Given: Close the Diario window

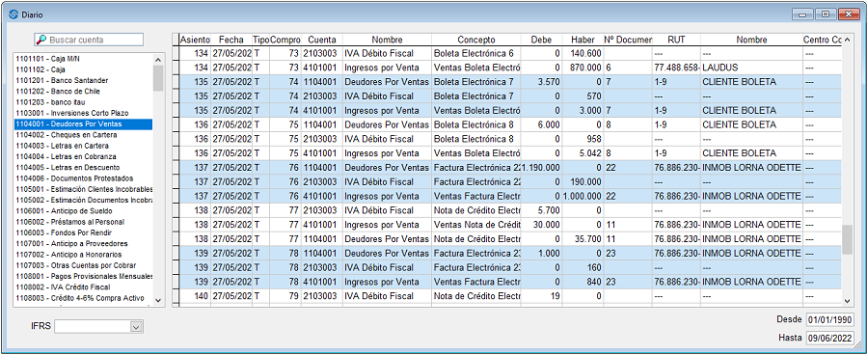Looking at the screenshot, I should point(849,14).
